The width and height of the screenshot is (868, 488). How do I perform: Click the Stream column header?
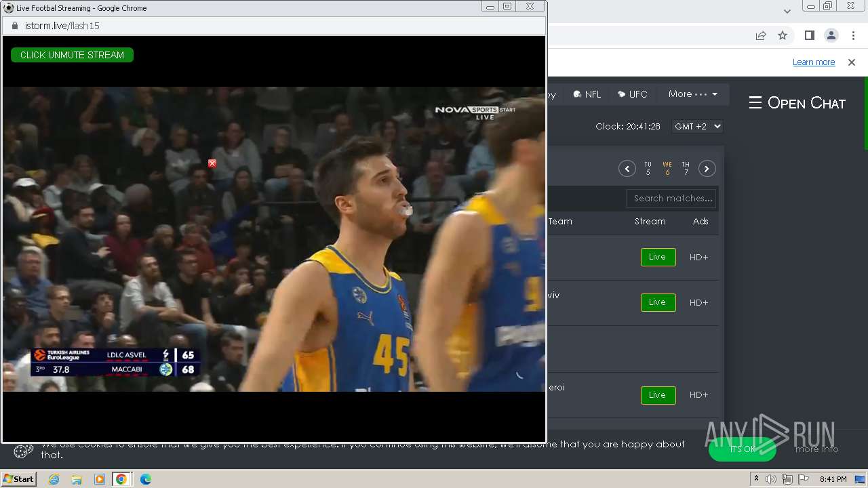coord(650,222)
